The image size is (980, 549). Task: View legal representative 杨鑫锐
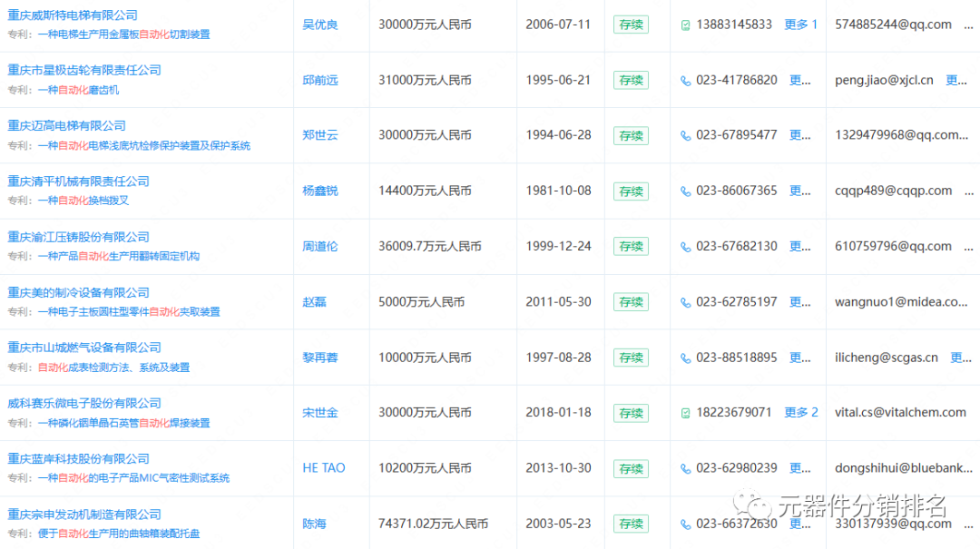click(320, 191)
